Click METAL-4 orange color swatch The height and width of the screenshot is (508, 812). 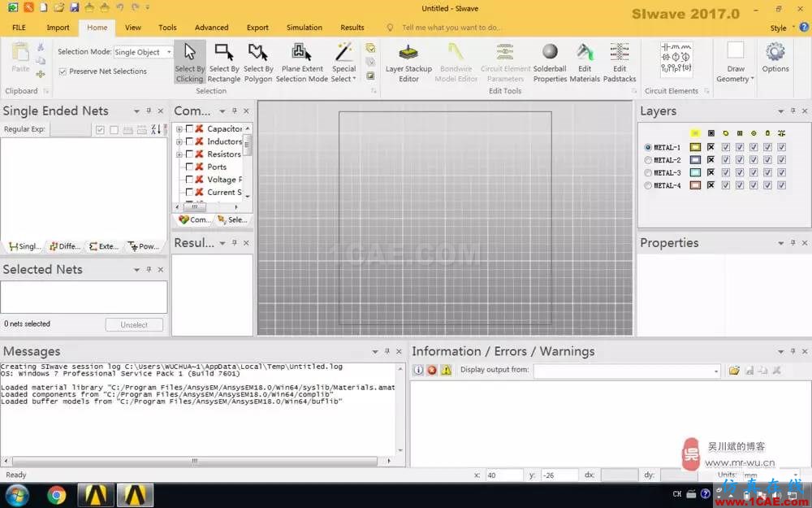[695, 185]
